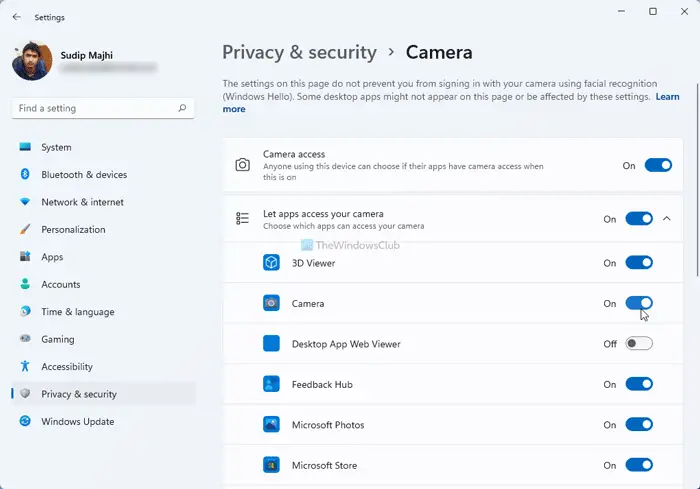This screenshot has height=489, width=700.
Task: Click the Learn more link
Action: tap(667, 96)
